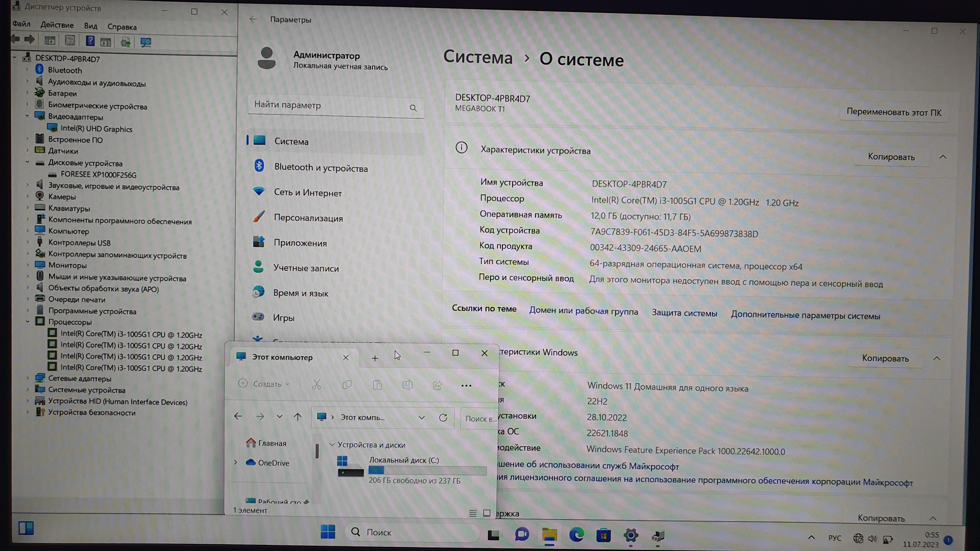Click the scan for hardware changes icon
The width and height of the screenshot is (980, 551).
coord(145,42)
